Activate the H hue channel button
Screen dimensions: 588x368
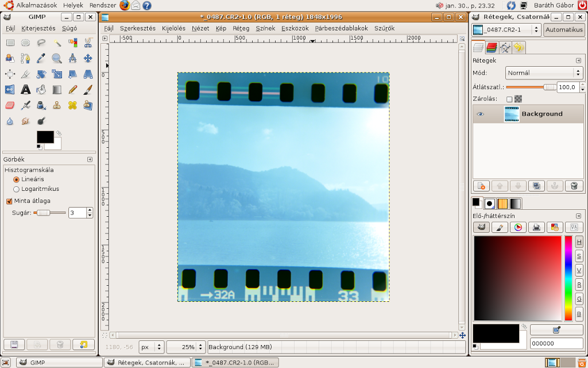(x=579, y=242)
